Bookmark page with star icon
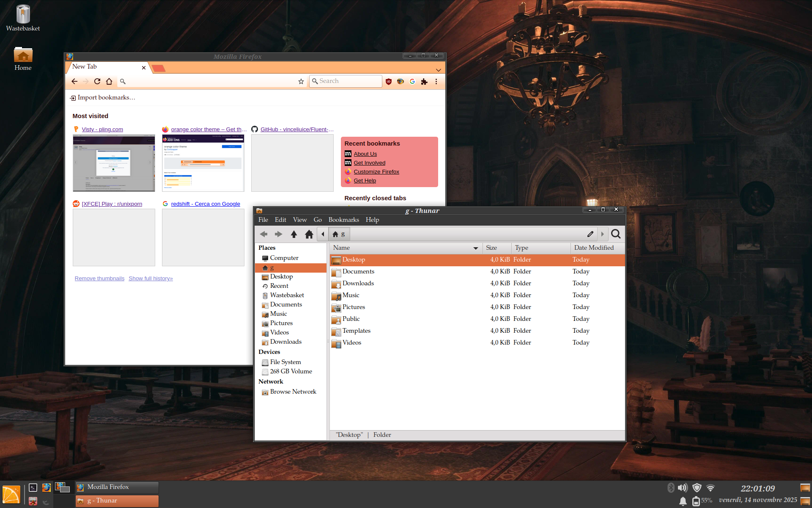The image size is (812, 508). (x=301, y=81)
